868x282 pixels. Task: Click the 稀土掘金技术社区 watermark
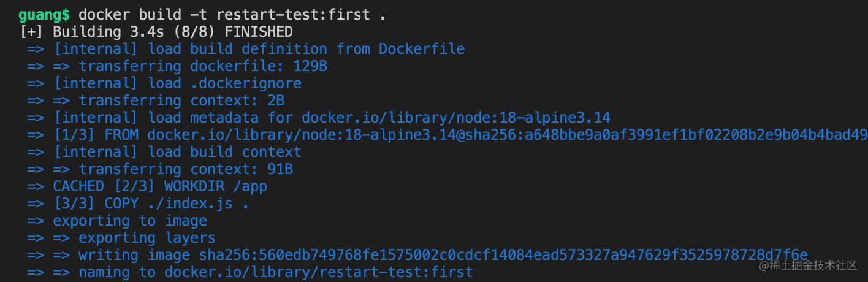(808, 265)
